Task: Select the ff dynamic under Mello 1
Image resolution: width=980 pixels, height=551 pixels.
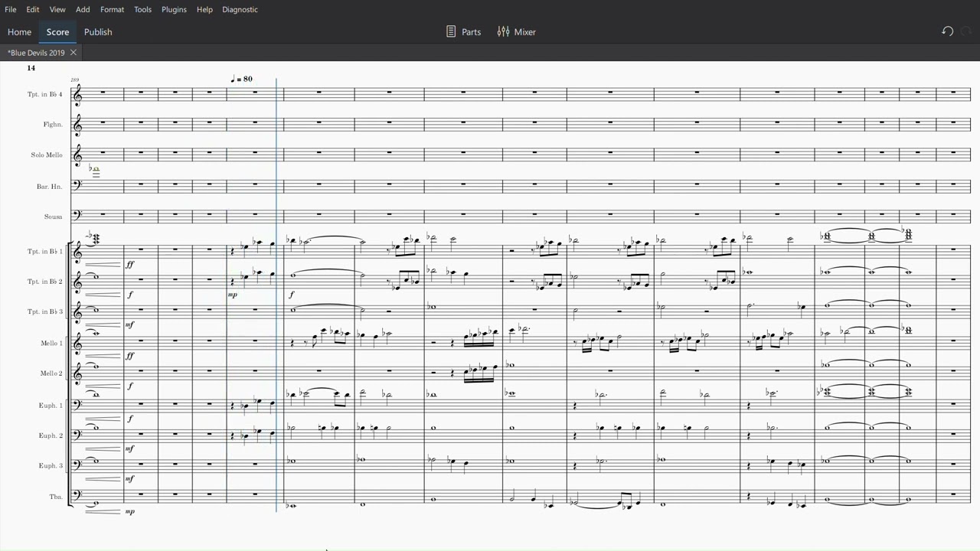Action: 130,356
